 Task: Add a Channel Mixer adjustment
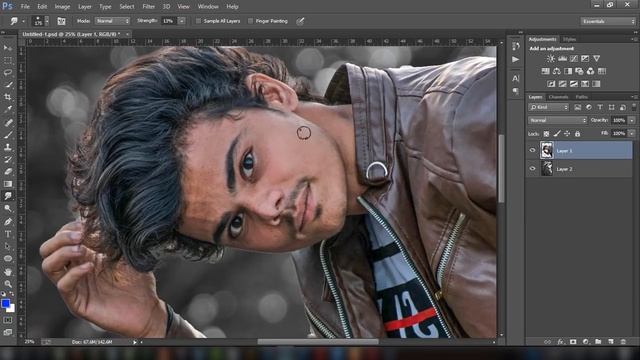[x=590, y=71]
